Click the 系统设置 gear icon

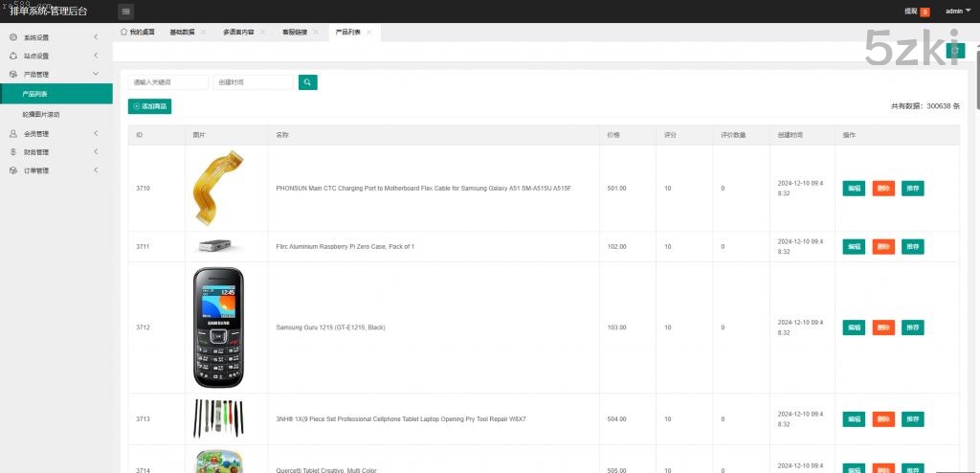[x=13, y=37]
